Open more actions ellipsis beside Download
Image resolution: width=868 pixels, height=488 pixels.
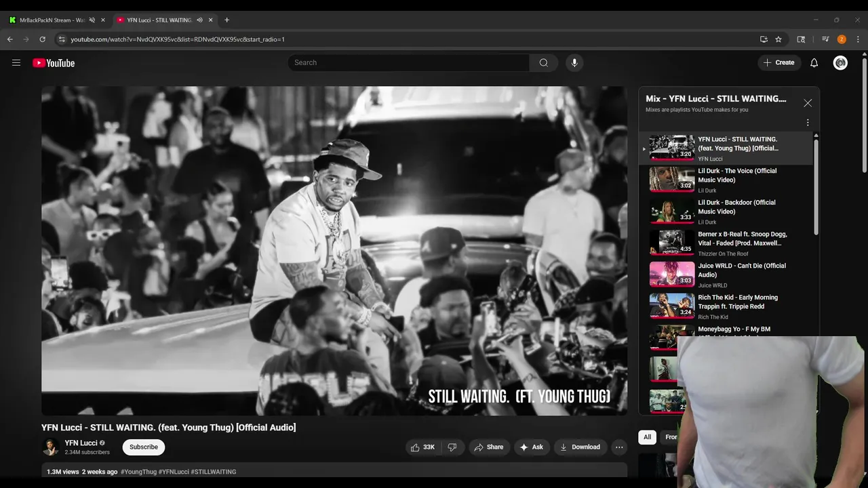click(x=618, y=447)
